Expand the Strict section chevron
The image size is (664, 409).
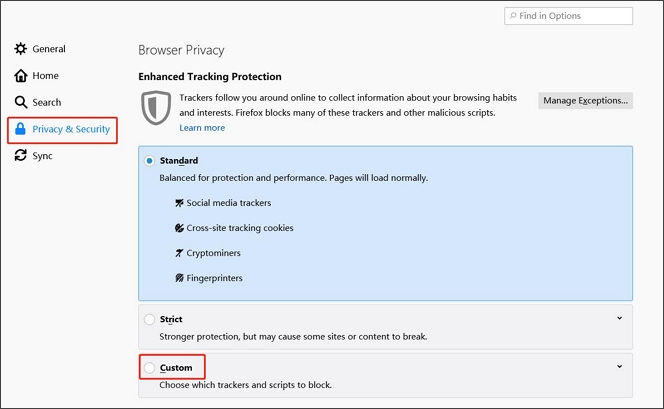pyautogui.click(x=620, y=318)
